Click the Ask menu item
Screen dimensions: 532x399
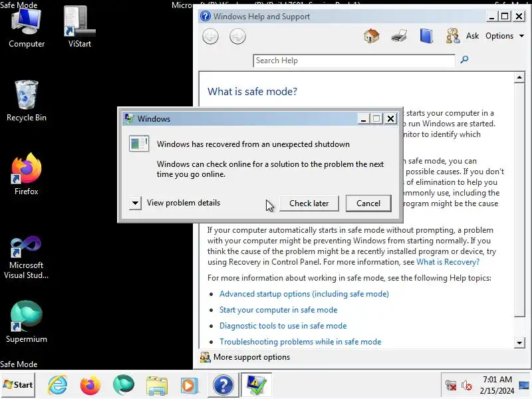pyautogui.click(x=472, y=36)
